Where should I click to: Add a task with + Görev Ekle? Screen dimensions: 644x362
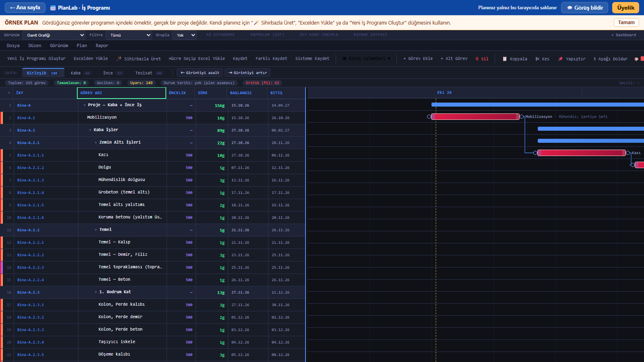click(x=418, y=59)
